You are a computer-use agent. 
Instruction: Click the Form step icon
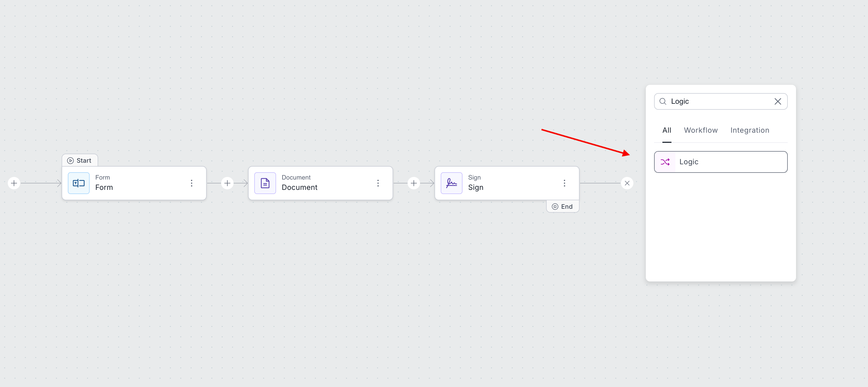(78, 183)
